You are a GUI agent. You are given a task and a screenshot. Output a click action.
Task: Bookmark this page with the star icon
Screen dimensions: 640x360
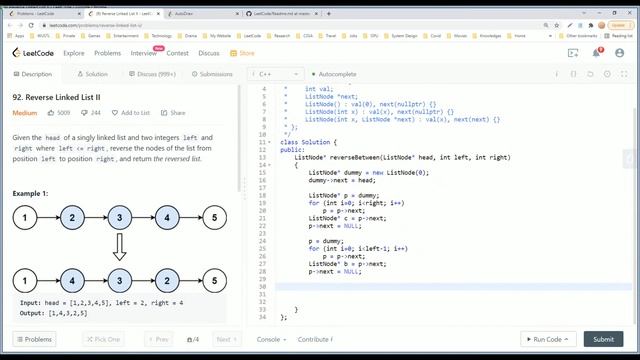point(557,25)
